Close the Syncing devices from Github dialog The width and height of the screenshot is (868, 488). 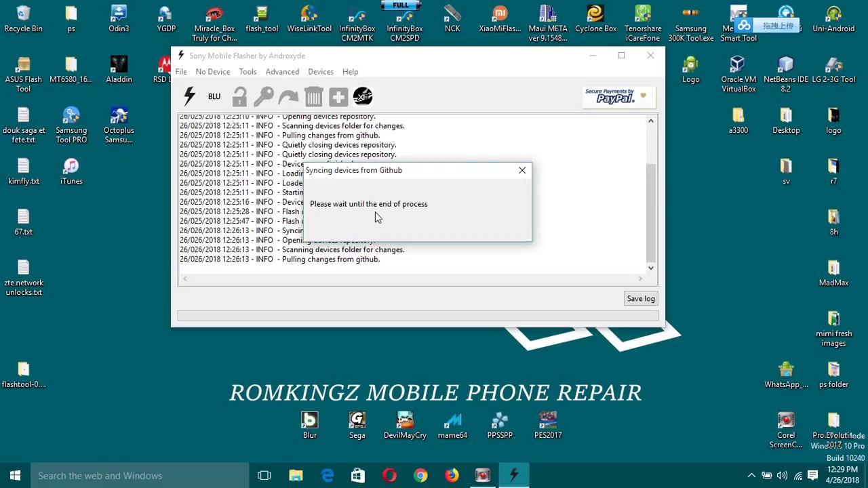coord(522,170)
